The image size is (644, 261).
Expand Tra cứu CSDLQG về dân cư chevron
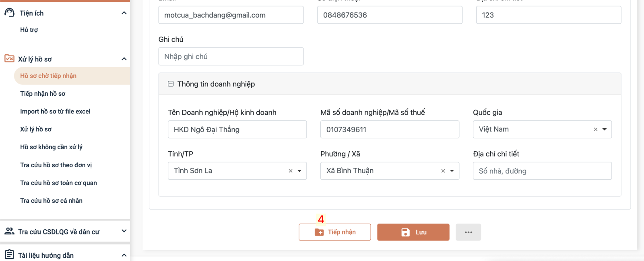click(x=124, y=231)
